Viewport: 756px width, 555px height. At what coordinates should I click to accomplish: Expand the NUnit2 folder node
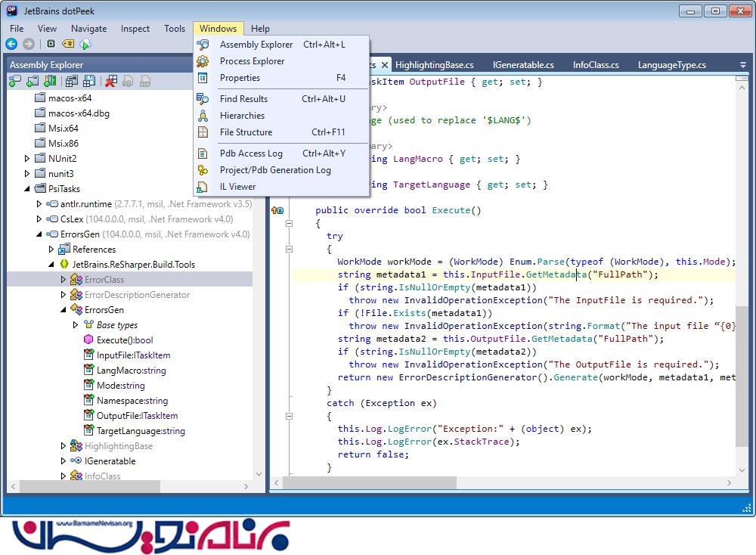27,159
